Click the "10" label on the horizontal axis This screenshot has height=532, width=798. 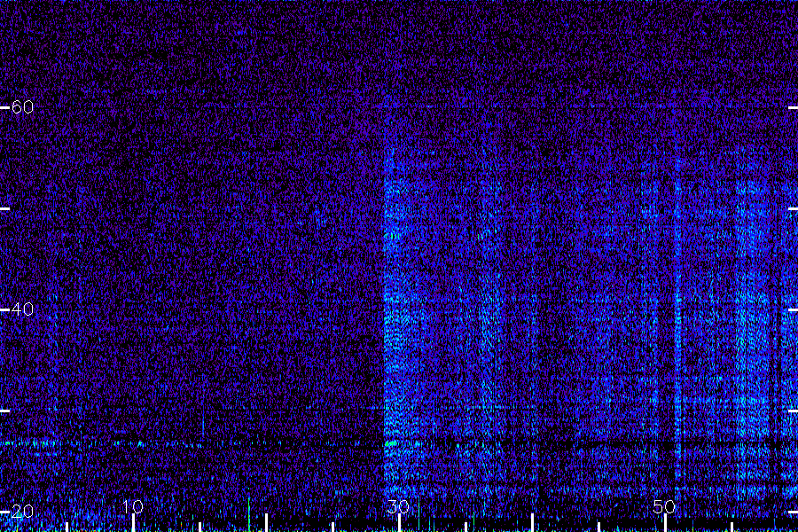click(x=133, y=506)
